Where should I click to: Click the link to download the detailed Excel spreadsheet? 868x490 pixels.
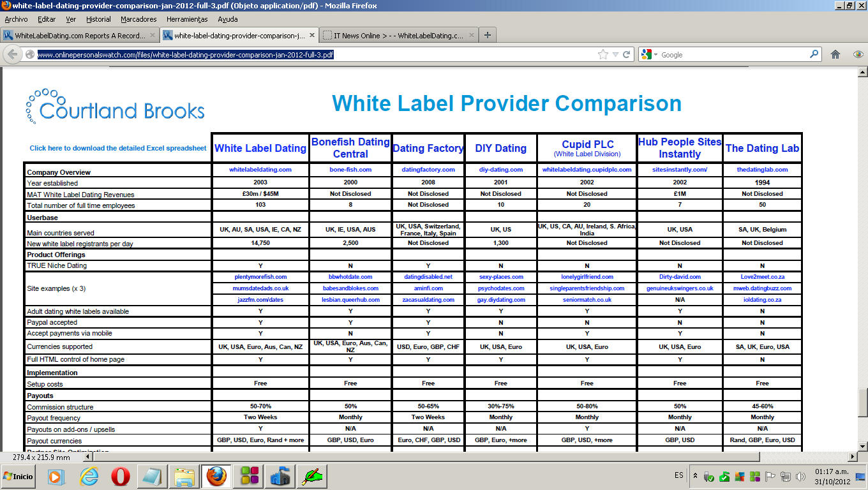coord(118,148)
